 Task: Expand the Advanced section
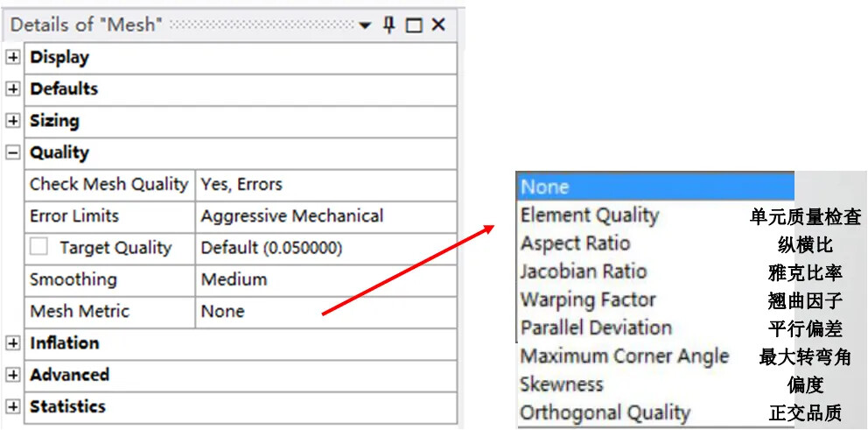[13, 375]
